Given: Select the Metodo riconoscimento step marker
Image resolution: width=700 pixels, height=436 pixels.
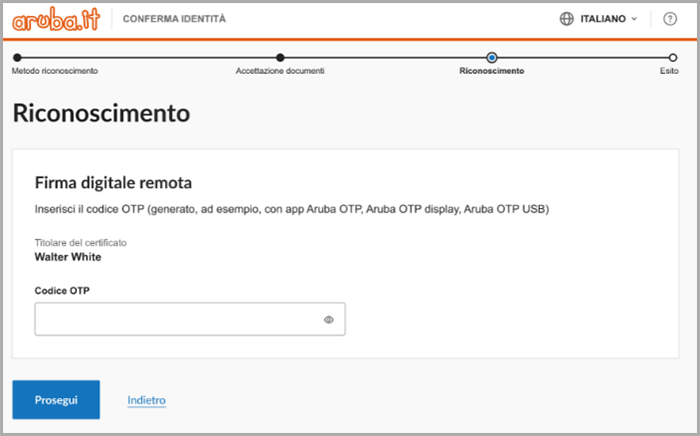Looking at the screenshot, I should [x=17, y=58].
